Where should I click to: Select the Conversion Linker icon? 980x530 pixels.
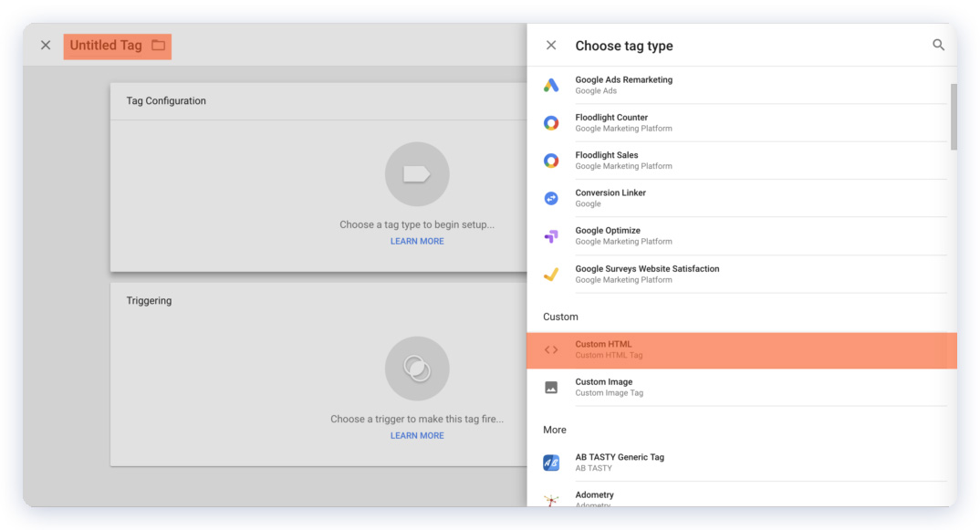[551, 198]
